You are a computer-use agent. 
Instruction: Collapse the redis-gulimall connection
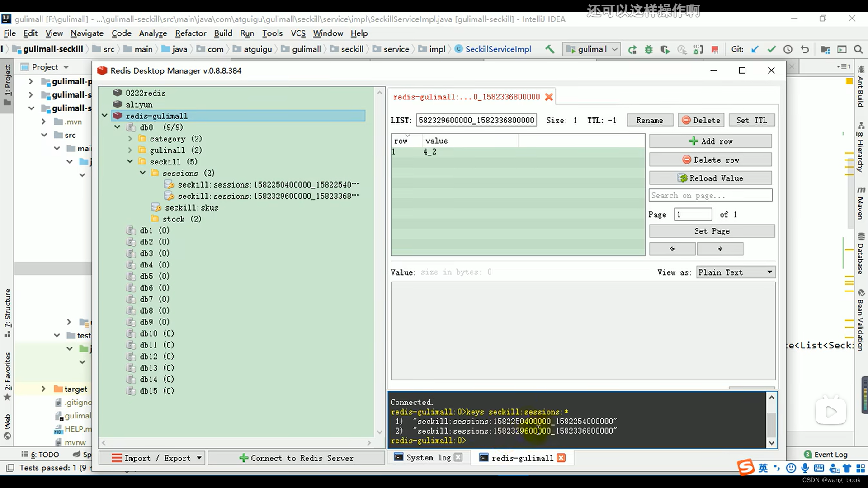pyautogui.click(x=105, y=116)
